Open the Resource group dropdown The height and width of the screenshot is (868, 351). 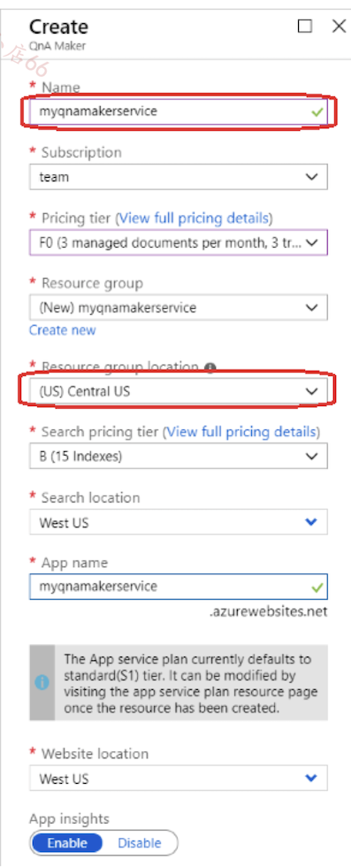[178, 307]
